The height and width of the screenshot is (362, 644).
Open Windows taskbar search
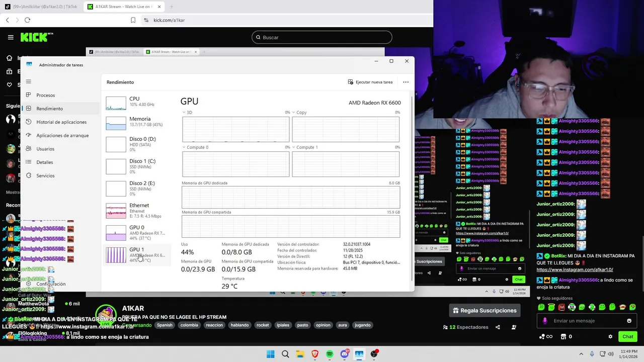tap(285, 354)
